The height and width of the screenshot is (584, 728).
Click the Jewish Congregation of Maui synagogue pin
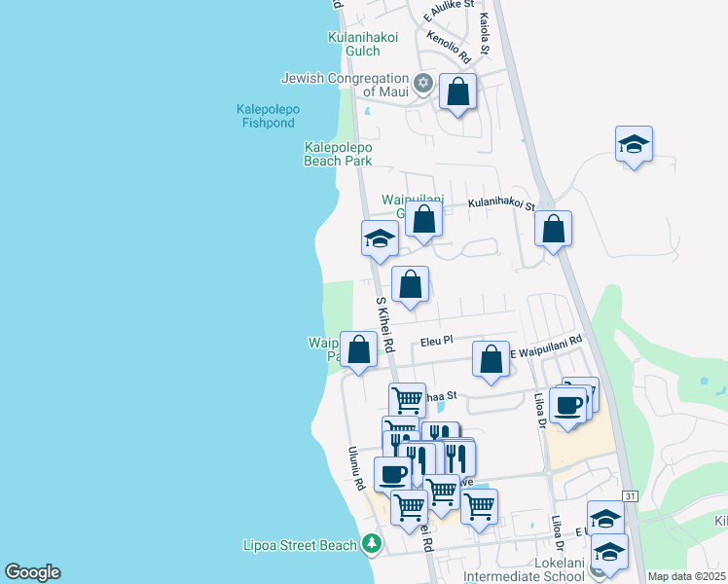click(x=422, y=85)
